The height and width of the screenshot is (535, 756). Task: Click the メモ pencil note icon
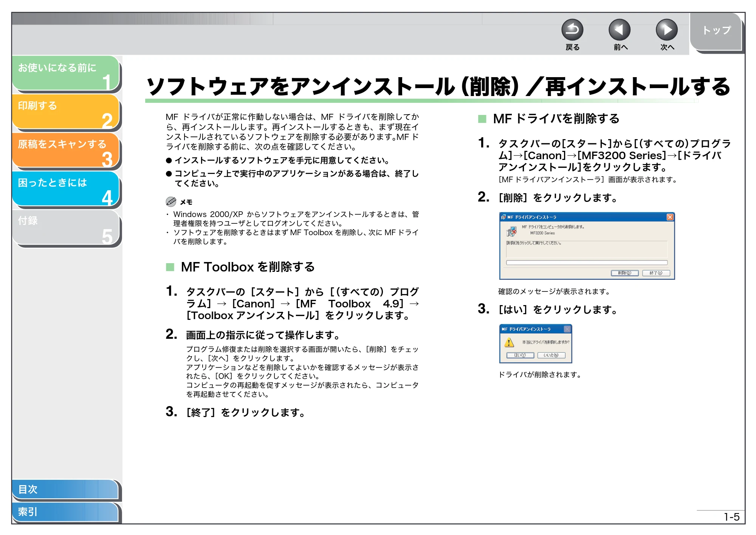click(x=171, y=202)
